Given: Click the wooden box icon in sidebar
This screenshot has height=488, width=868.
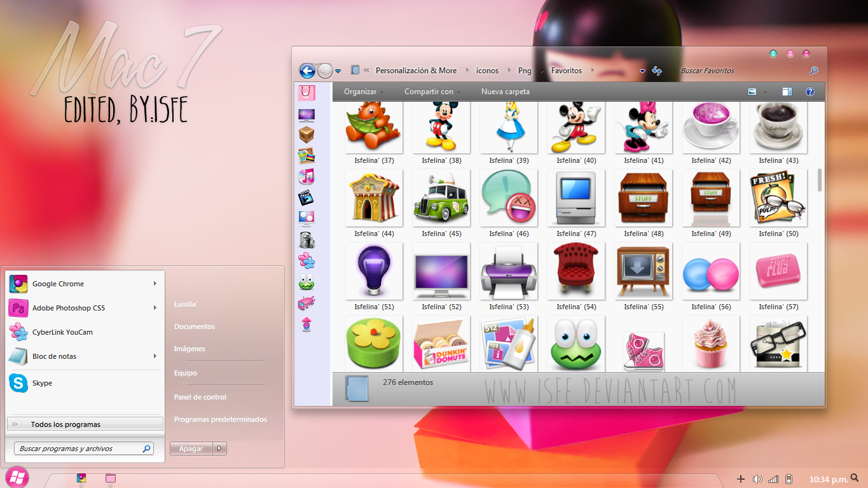Looking at the screenshot, I should 307,135.
